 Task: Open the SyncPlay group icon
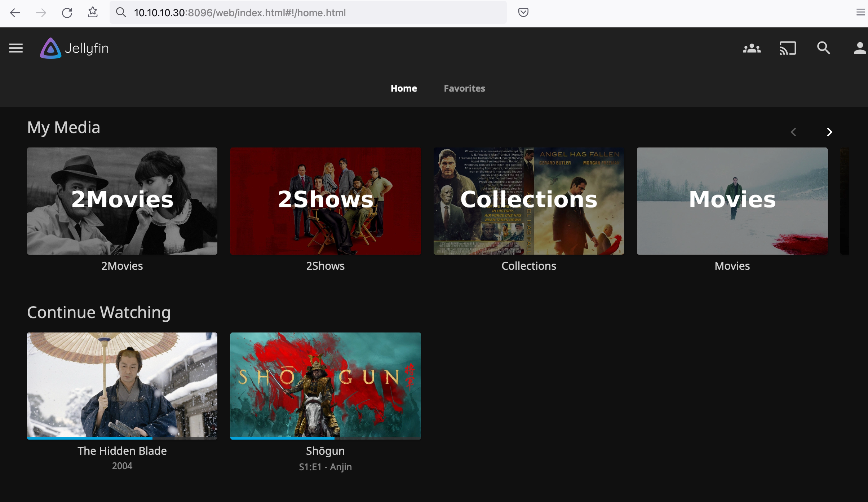(752, 48)
